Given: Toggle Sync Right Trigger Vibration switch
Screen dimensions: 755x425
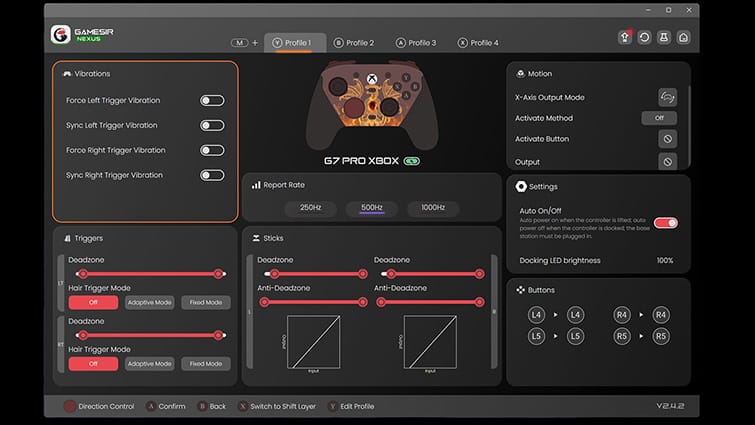Looking at the screenshot, I should click(212, 175).
